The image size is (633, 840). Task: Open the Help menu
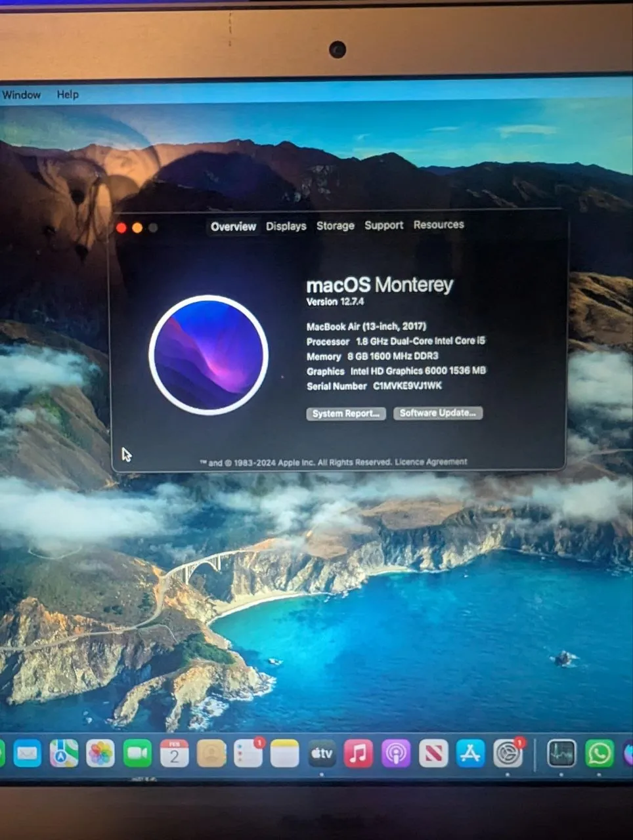pyautogui.click(x=68, y=94)
